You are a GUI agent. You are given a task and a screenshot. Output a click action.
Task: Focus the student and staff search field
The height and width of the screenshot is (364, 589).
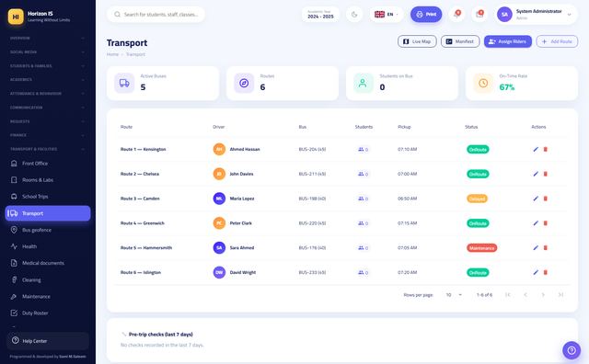(x=156, y=15)
